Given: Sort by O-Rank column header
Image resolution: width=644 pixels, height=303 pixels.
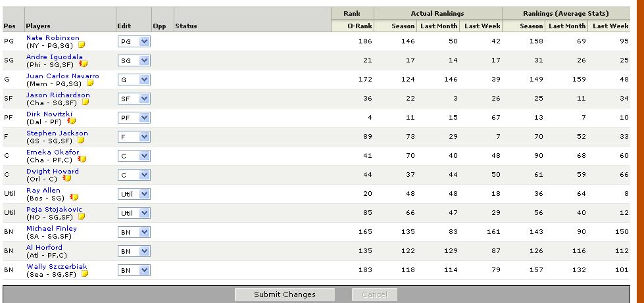Looking at the screenshot, I should point(359,26).
